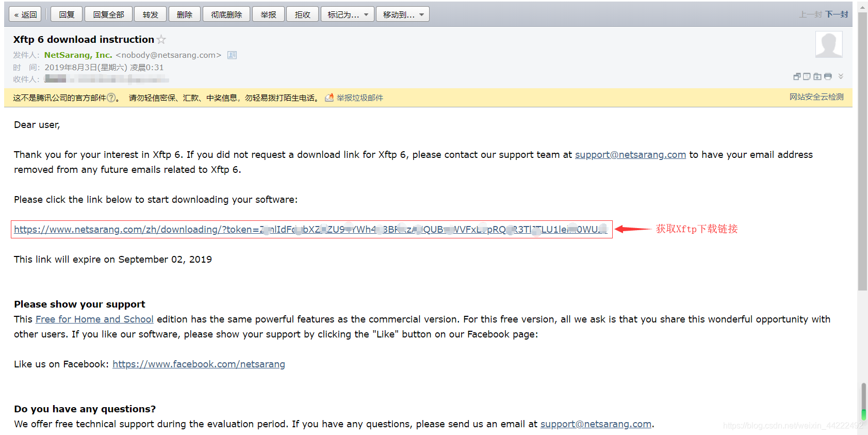The height and width of the screenshot is (435, 868).
Task: Print this email icon
Action: 828,76
